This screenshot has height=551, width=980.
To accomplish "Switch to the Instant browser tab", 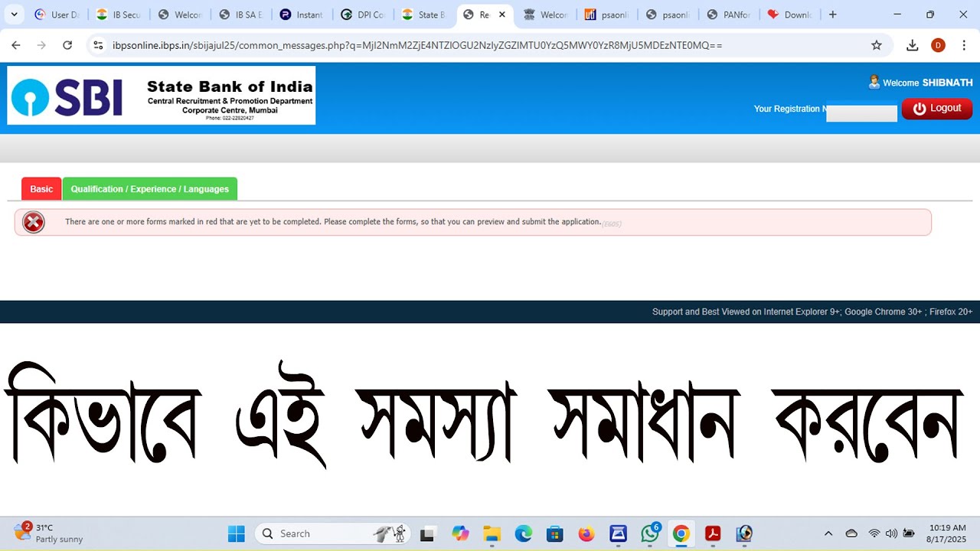I will tap(301, 15).
